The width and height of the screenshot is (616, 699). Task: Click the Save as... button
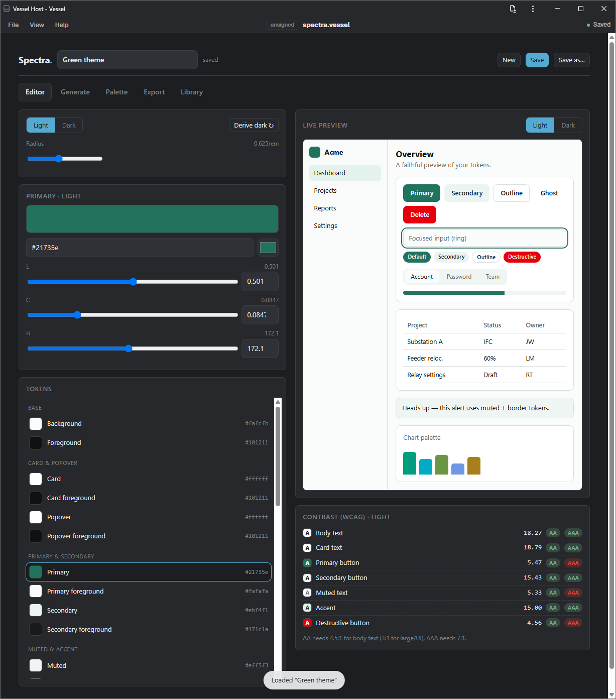[x=572, y=60]
